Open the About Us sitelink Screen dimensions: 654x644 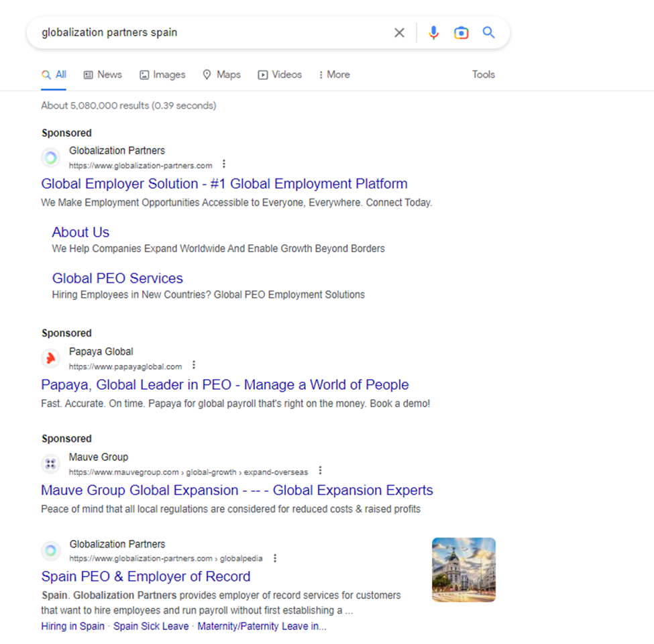(80, 232)
